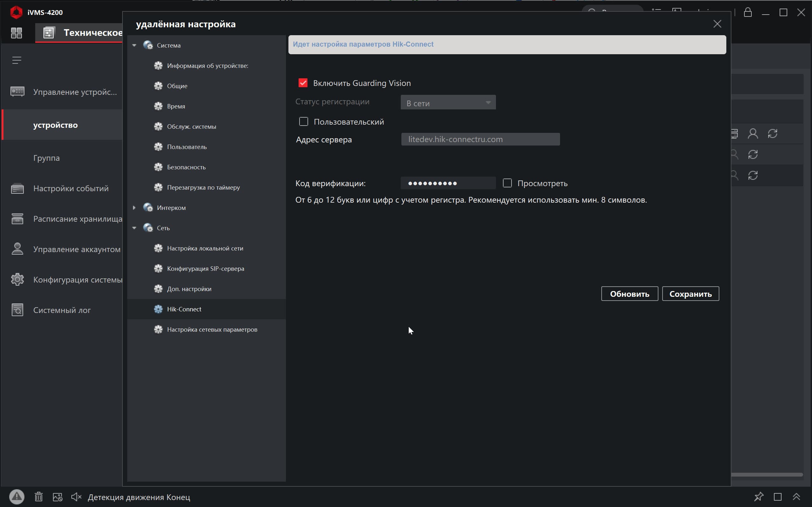Image resolution: width=812 pixels, height=507 pixels.
Task: Expand the alarm panel with double chevron
Action: pos(796,497)
